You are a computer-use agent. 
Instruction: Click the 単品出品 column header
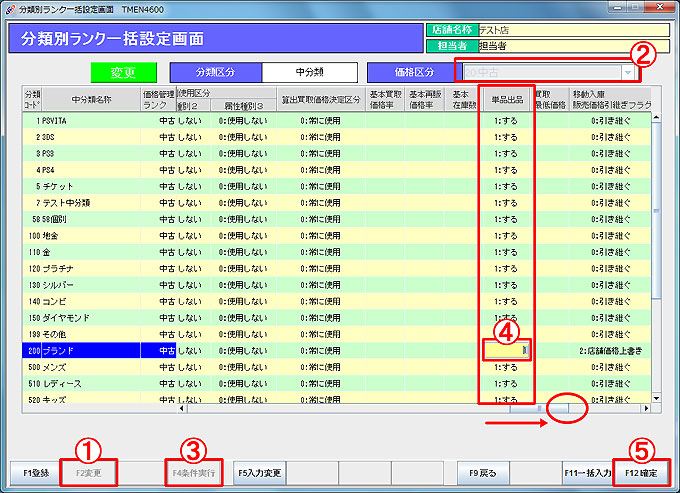(507, 100)
